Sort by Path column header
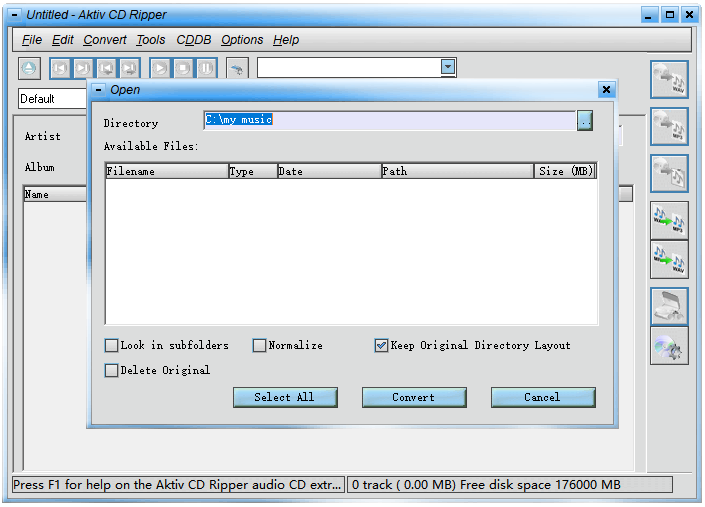 click(x=457, y=171)
